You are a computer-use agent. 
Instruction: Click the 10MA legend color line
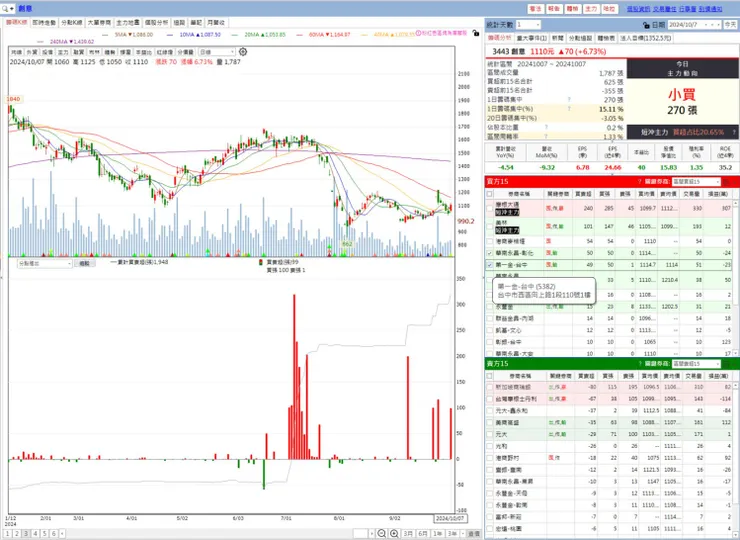170,34
